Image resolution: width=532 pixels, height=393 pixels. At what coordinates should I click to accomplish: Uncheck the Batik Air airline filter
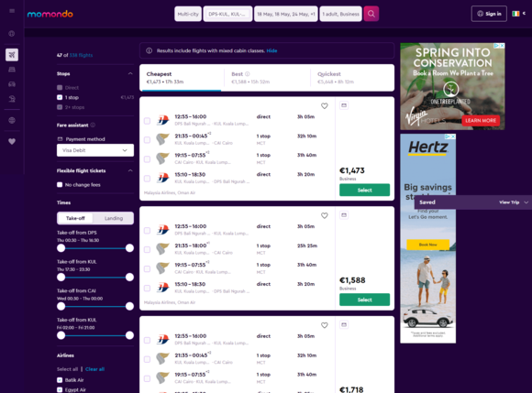(x=60, y=380)
